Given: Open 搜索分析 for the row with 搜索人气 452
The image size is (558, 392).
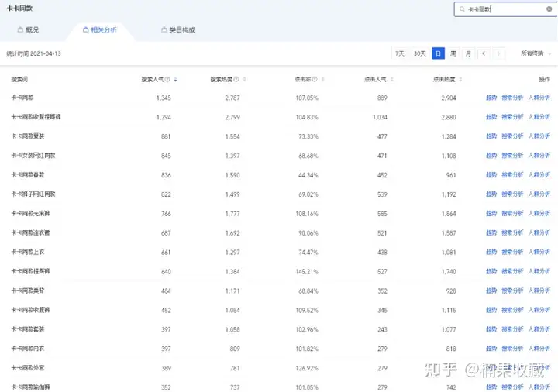Looking at the screenshot, I should (512, 310).
